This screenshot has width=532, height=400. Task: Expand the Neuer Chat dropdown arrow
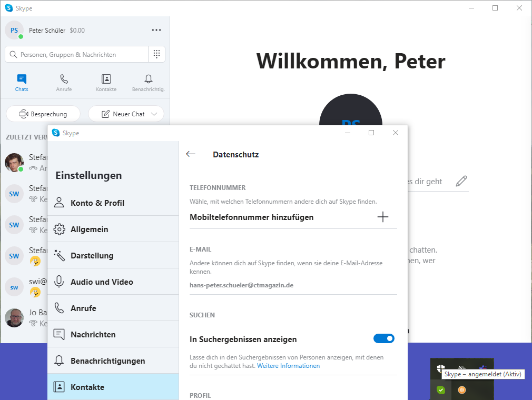pyautogui.click(x=154, y=114)
